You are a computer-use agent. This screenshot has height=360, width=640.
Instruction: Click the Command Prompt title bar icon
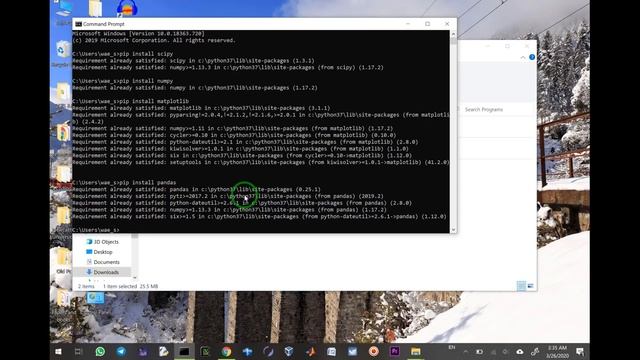coord(78,24)
